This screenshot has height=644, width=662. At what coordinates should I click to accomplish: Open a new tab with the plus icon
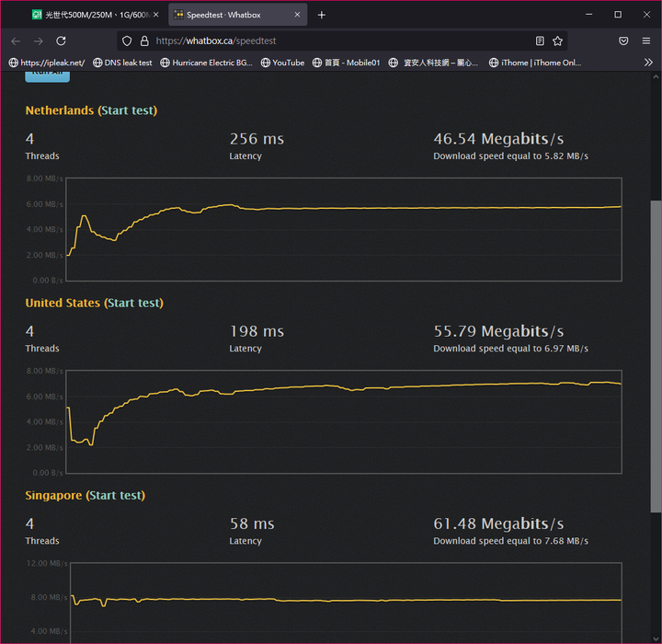(321, 15)
